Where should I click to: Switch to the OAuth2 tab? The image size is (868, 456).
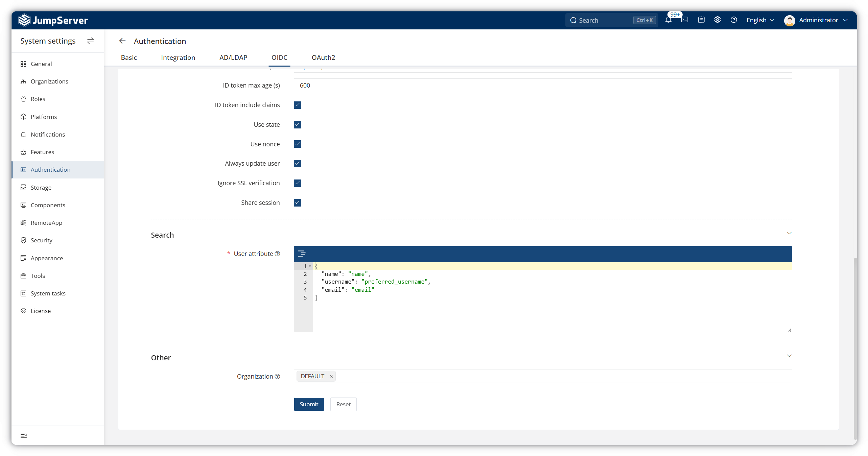[x=323, y=57]
